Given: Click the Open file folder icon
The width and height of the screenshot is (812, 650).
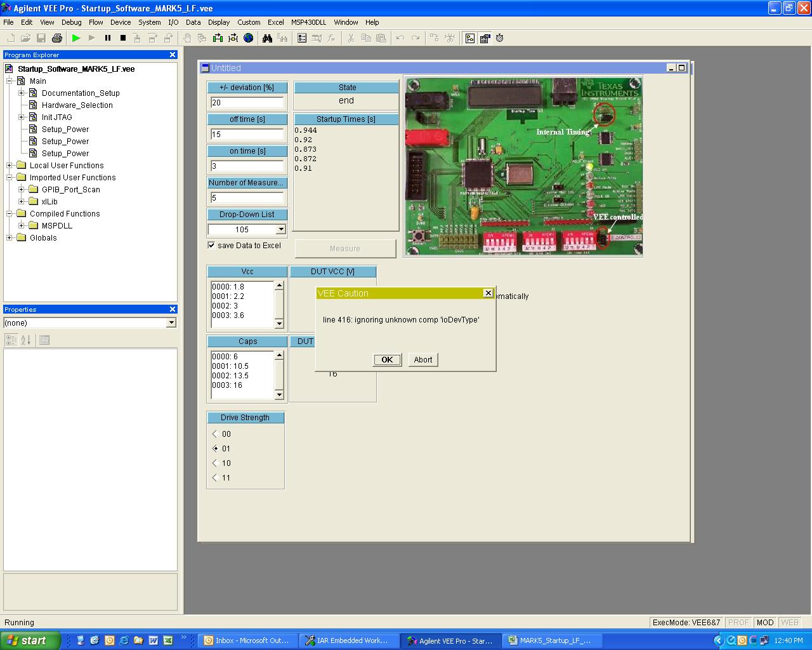Looking at the screenshot, I should (x=26, y=38).
